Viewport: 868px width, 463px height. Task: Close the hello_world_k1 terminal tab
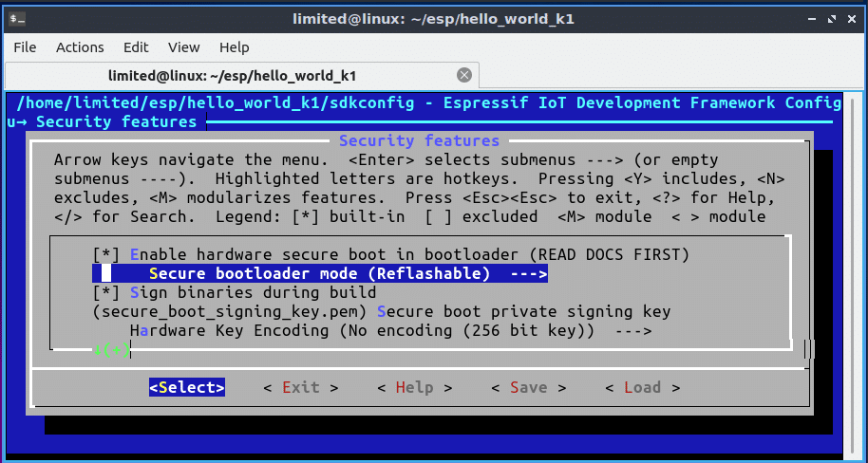464,75
